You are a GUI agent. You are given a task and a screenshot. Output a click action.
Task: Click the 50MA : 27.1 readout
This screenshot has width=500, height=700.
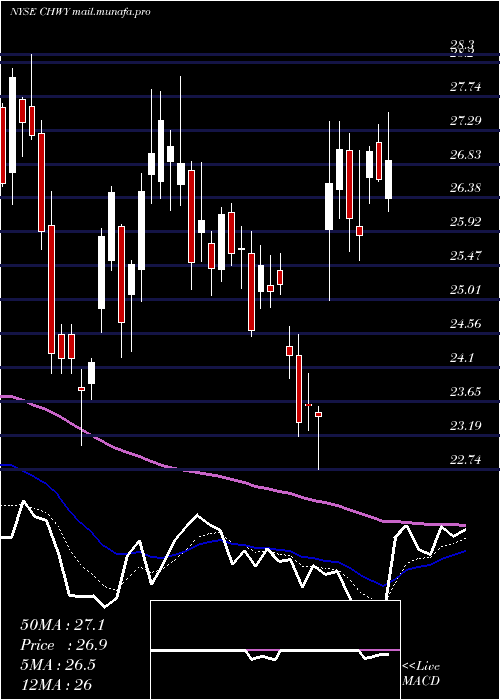tap(63, 625)
